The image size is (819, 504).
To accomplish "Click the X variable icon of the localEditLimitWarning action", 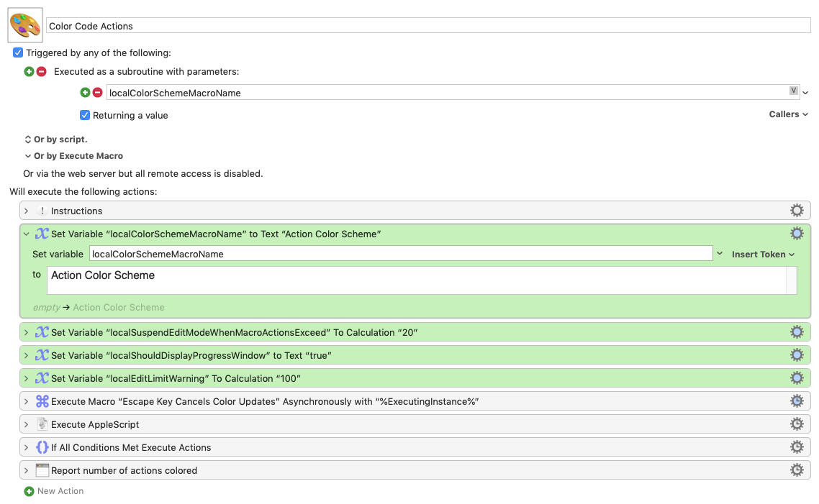I will [x=42, y=378].
